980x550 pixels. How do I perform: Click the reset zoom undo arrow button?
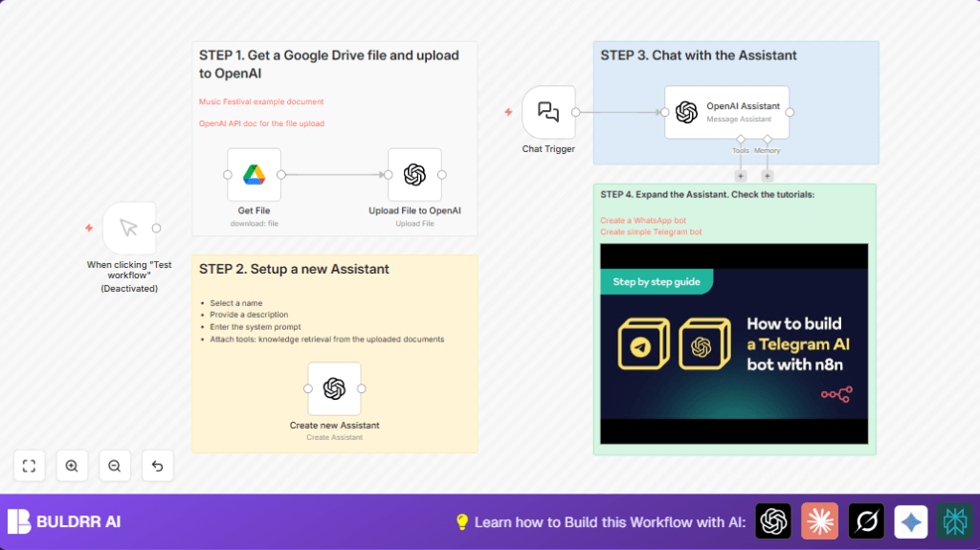158,466
